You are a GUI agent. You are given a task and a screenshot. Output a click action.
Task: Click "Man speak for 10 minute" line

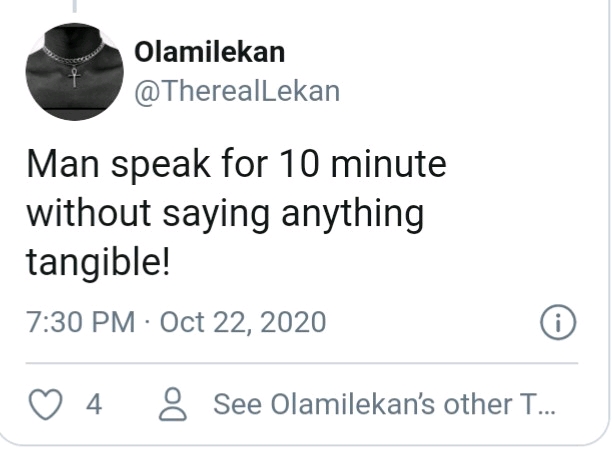pos(236,163)
